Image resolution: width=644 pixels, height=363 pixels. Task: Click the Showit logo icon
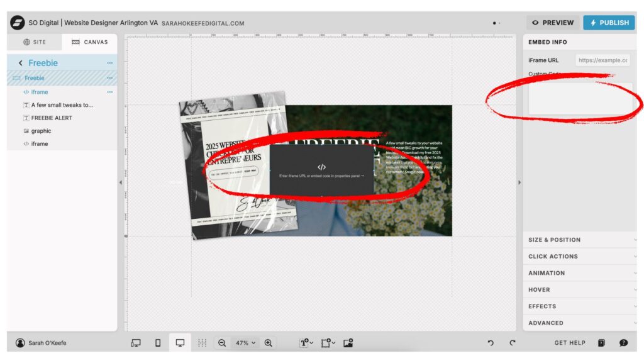17,23
